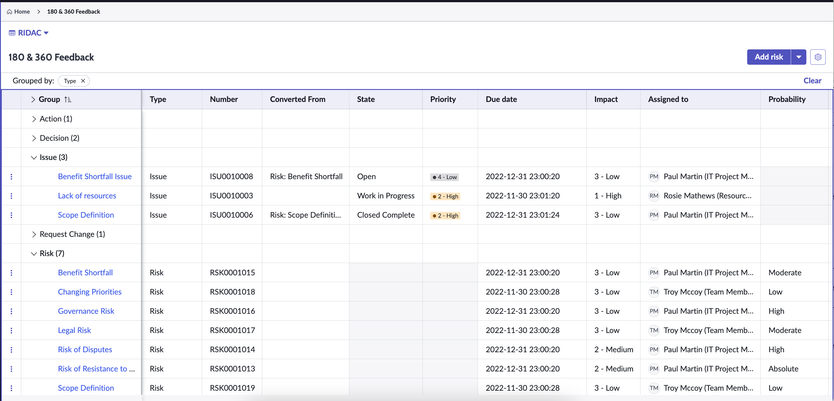Open the Risk of Resistance to... record

96,369
